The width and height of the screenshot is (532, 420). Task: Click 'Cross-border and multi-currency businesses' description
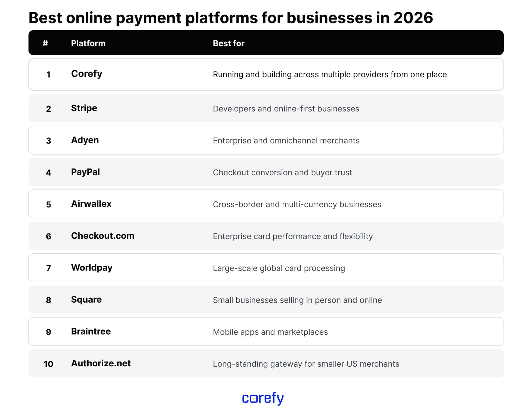click(x=297, y=204)
